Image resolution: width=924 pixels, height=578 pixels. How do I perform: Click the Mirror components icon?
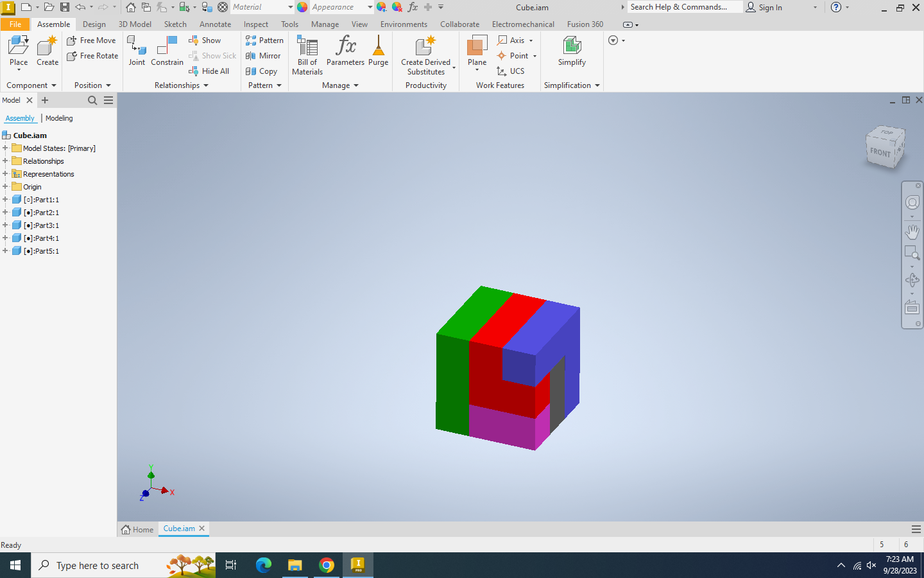pos(263,56)
